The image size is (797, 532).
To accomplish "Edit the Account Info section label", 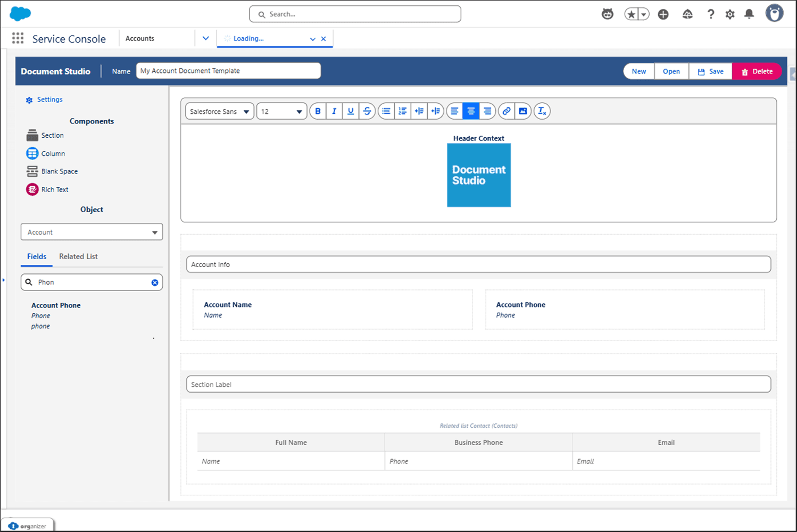I will point(478,264).
